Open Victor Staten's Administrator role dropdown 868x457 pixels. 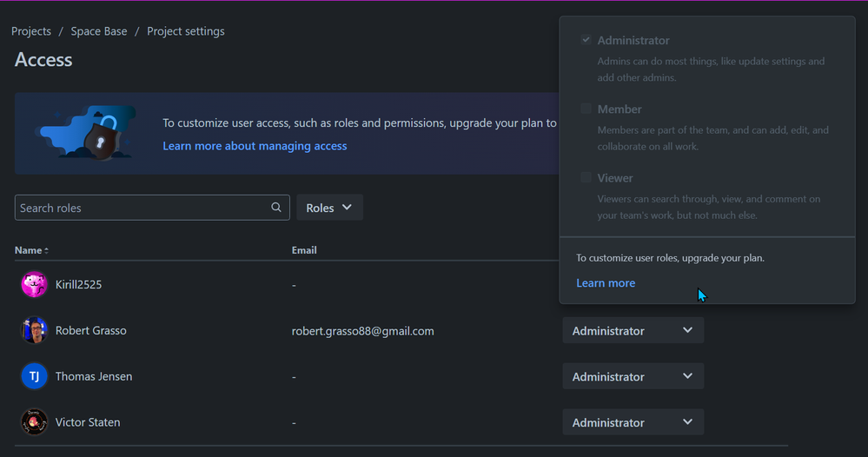tap(633, 422)
